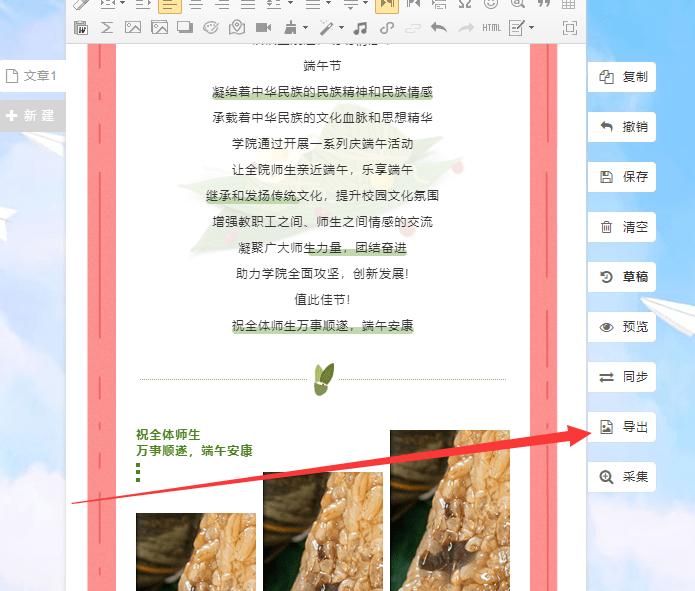This screenshot has width=695, height=591.
Task: Toggle the highlighted text direction button
Action: [x=387, y=5]
